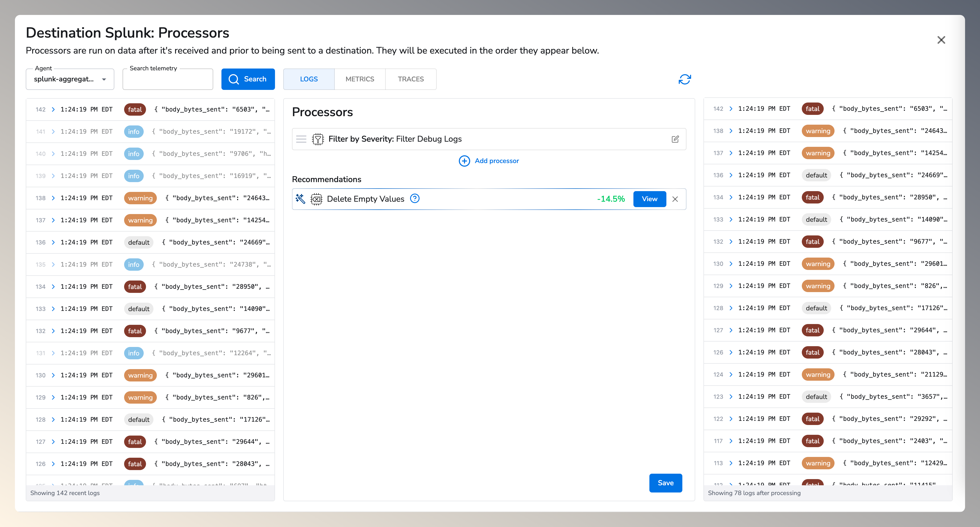Expand log row 127 in right panel

731,330
